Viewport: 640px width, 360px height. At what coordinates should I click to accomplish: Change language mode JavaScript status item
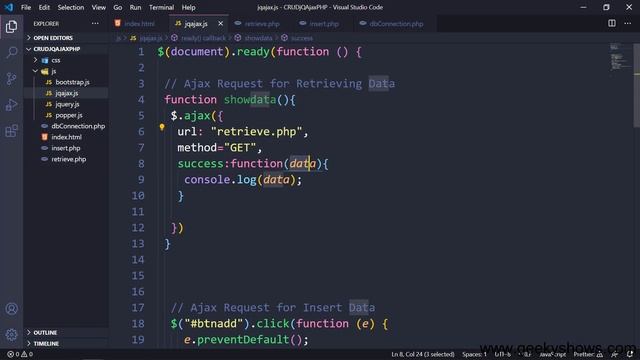pyautogui.click(x=552, y=354)
